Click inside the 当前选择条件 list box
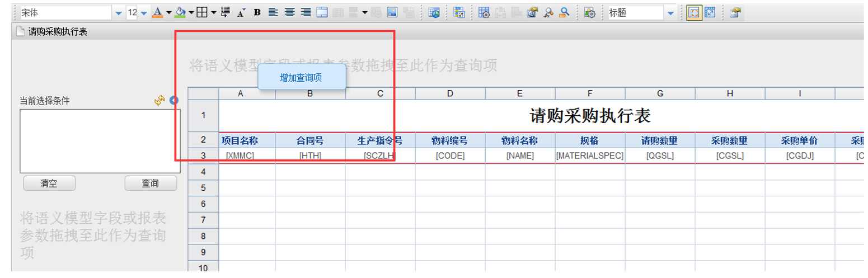Screen dimensions: 868x278 (x=100, y=141)
